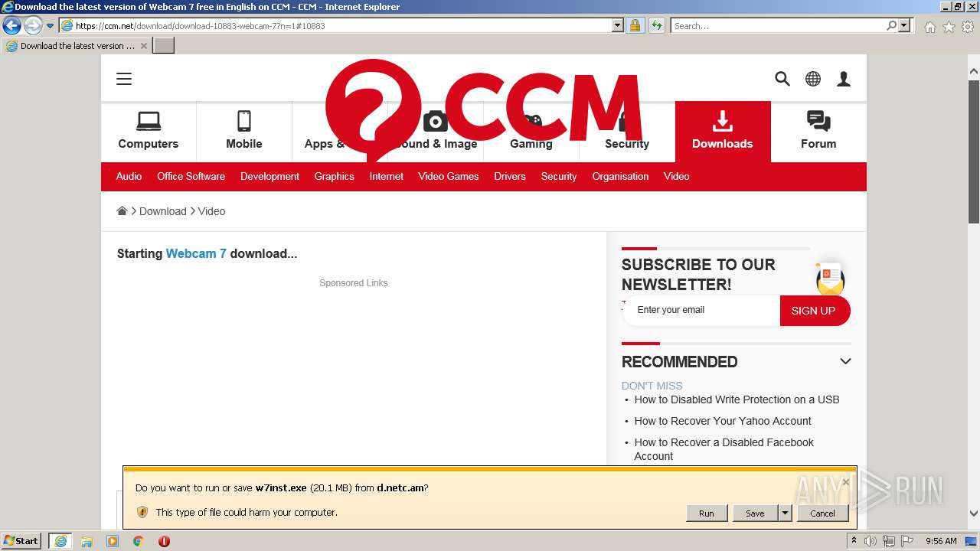980x551 pixels.
Task: Click the site search magnifier icon
Action: point(782,79)
